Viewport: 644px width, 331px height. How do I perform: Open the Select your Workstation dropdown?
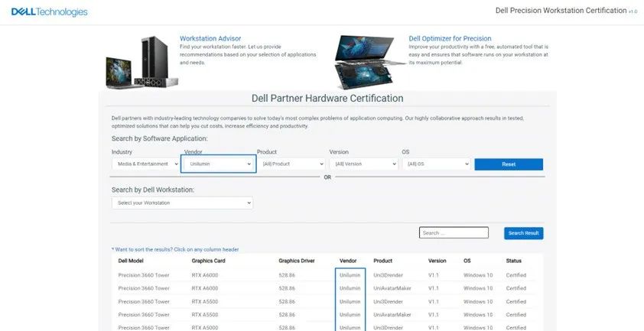click(x=182, y=203)
